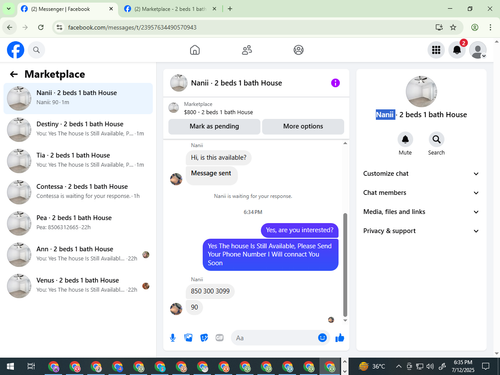Viewport: 500px width, 375px height.
Task: Click the 'Hi, is this available?' message
Action: pyautogui.click(x=218, y=157)
